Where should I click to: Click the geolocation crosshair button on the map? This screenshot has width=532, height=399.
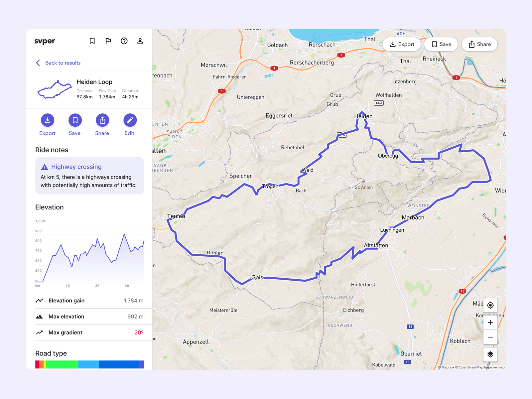pyautogui.click(x=490, y=305)
